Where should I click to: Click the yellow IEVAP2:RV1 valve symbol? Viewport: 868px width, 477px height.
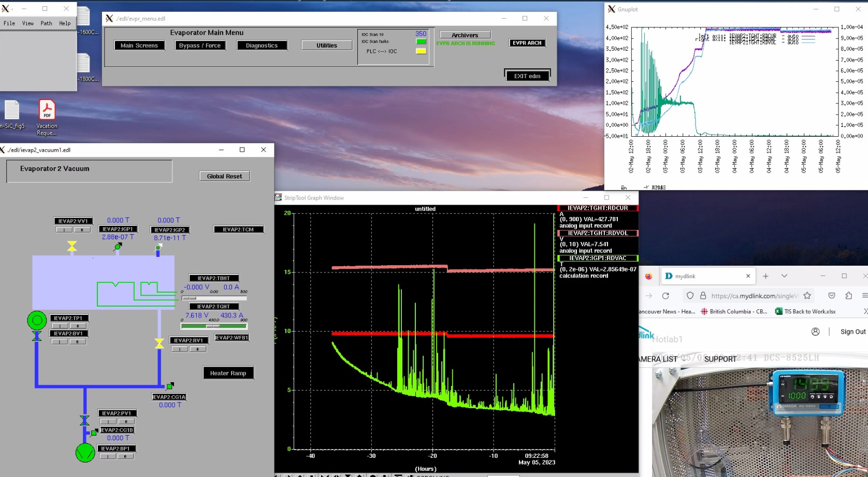(x=160, y=343)
